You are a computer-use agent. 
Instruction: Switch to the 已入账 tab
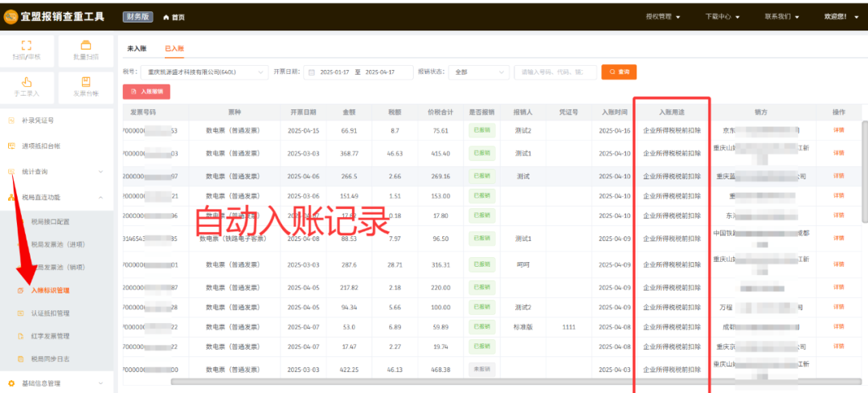coord(174,49)
